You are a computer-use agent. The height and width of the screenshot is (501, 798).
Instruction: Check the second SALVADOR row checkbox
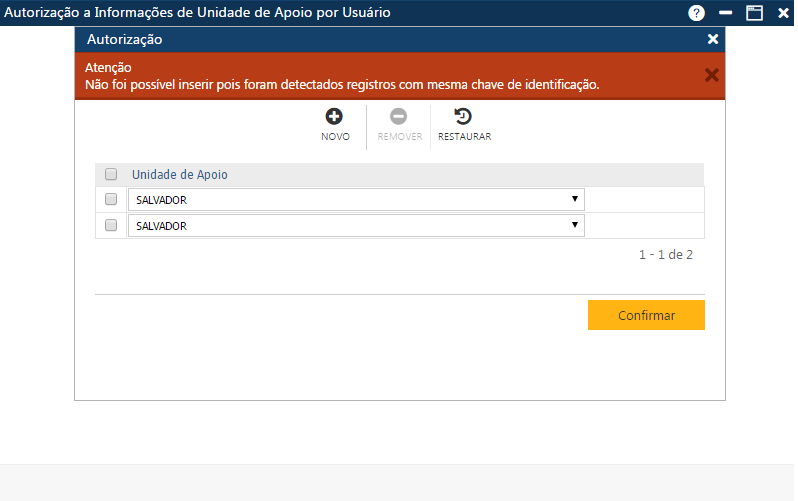111,226
